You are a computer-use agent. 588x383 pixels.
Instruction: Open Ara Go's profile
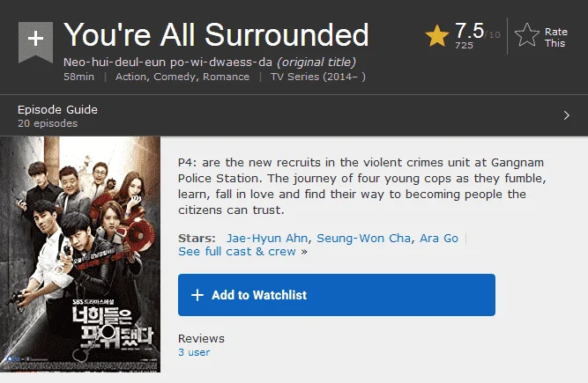pos(439,238)
